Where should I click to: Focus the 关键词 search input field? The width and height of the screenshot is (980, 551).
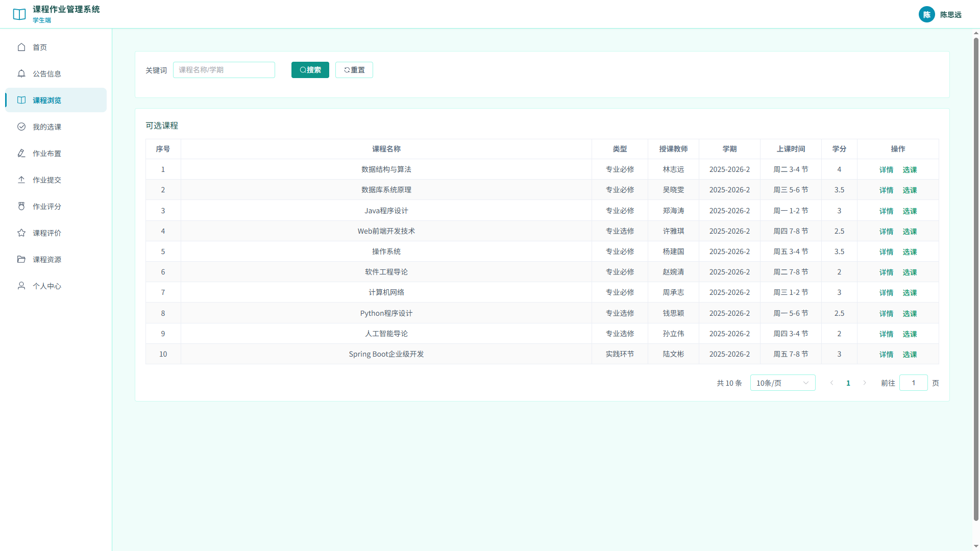(x=224, y=70)
